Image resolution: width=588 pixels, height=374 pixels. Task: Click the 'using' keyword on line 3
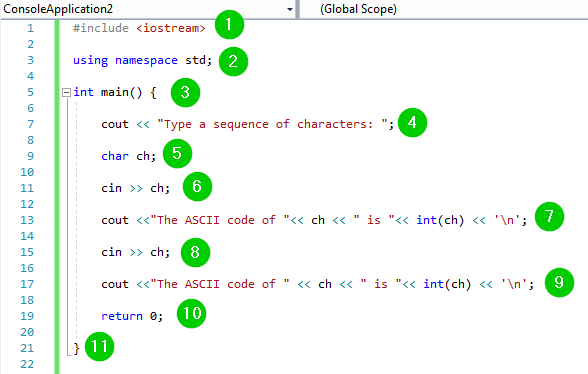(x=90, y=60)
